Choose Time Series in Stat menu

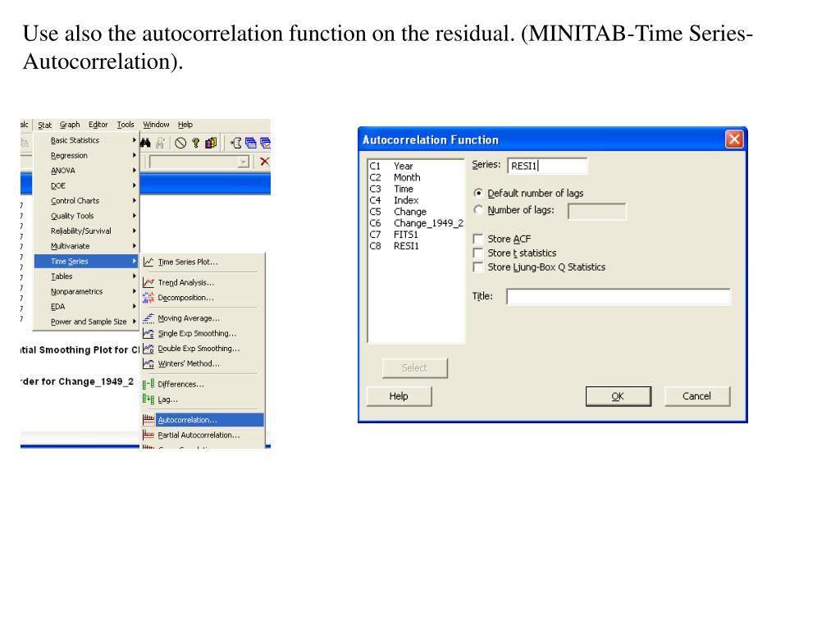click(x=85, y=262)
